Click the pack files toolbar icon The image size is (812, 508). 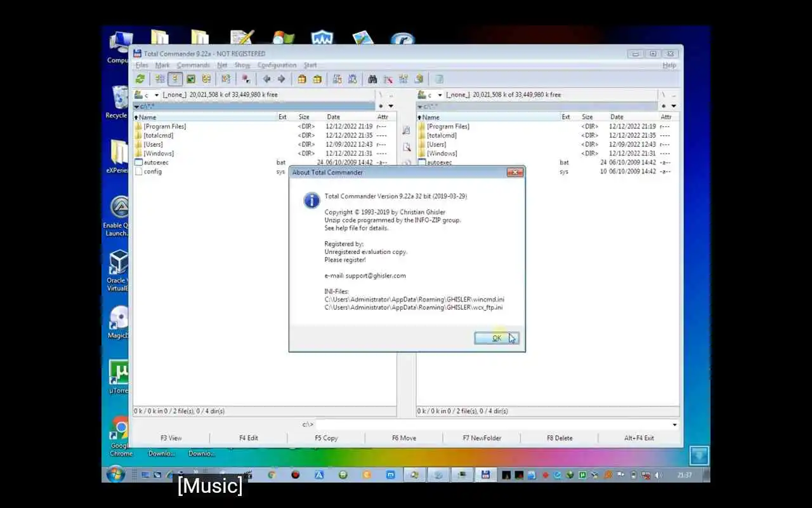tap(302, 79)
